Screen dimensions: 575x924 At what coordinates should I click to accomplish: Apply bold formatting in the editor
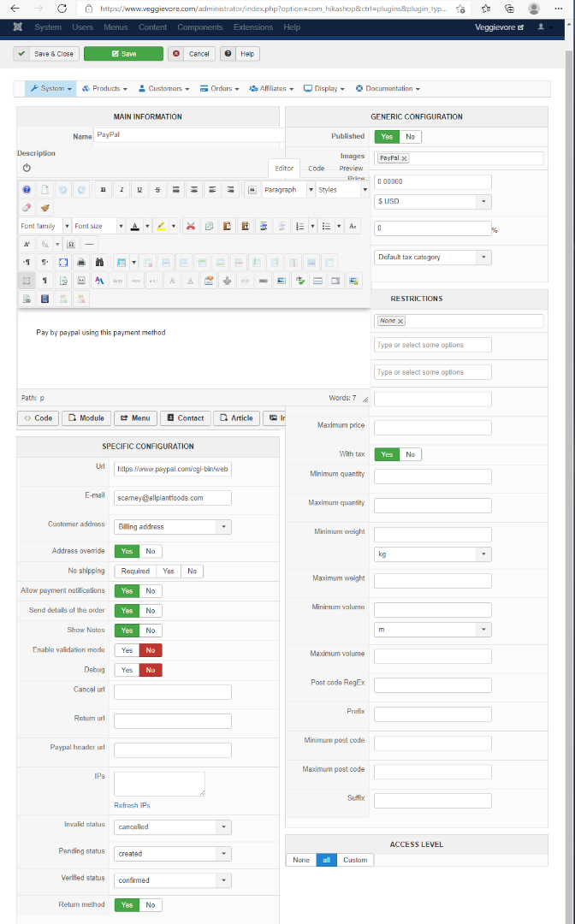[103, 190]
